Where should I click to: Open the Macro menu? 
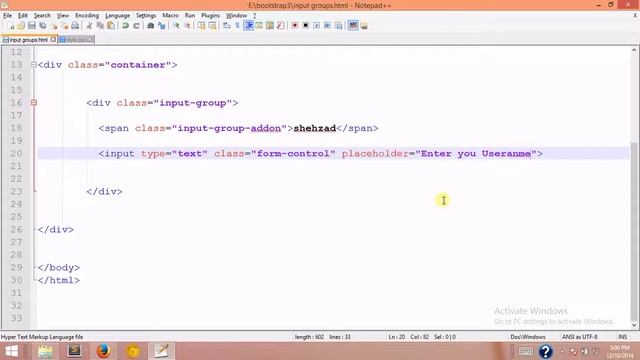pyautogui.click(x=170, y=16)
